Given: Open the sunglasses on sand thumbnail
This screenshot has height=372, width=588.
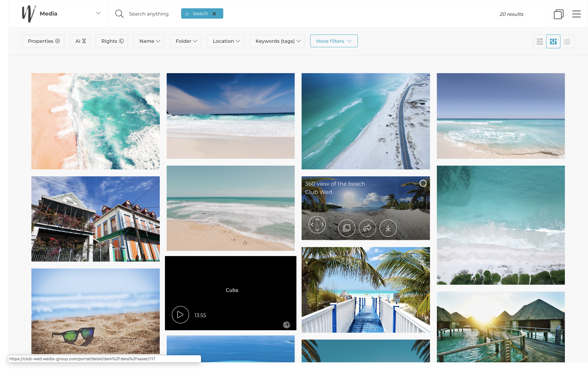Looking at the screenshot, I should click(x=95, y=311).
